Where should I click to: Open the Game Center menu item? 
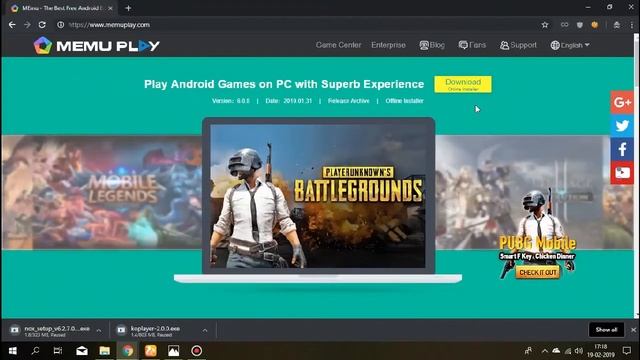[338, 45]
